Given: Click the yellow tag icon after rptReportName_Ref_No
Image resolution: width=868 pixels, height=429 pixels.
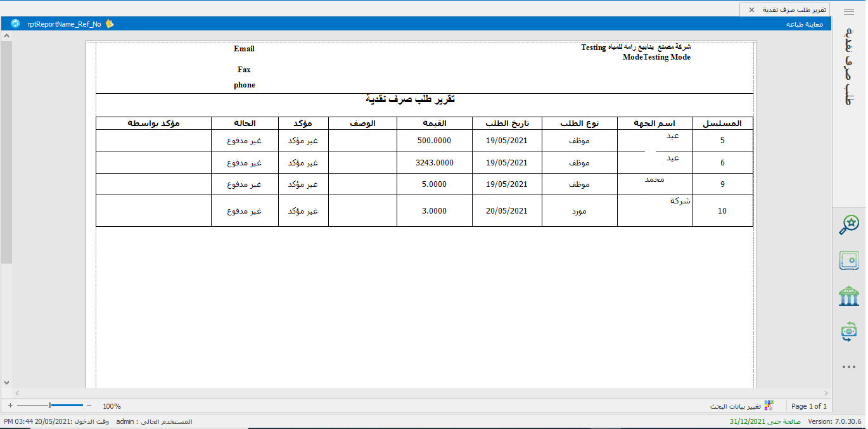Looking at the screenshot, I should point(110,23).
